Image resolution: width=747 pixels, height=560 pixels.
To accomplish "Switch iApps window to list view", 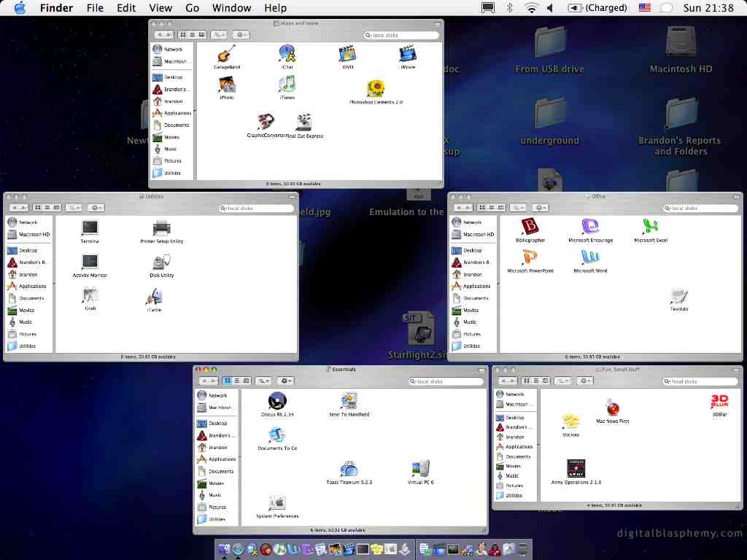I will point(193,35).
